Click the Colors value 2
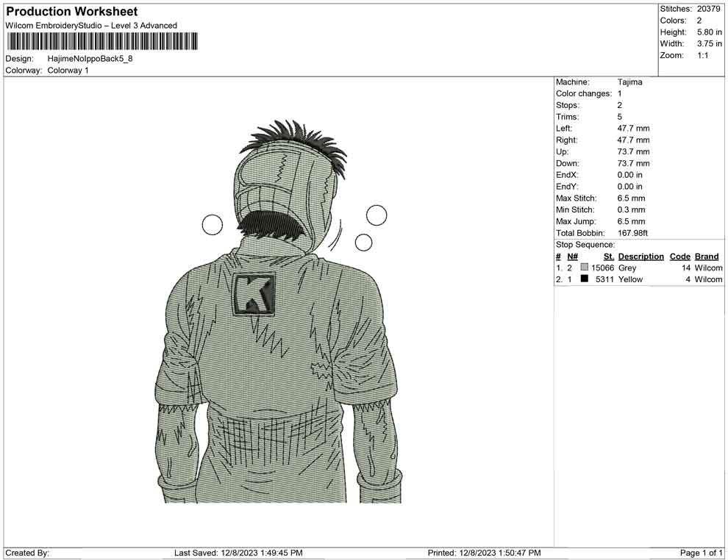This screenshot has width=728, height=560. pyautogui.click(x=699, y=21)
